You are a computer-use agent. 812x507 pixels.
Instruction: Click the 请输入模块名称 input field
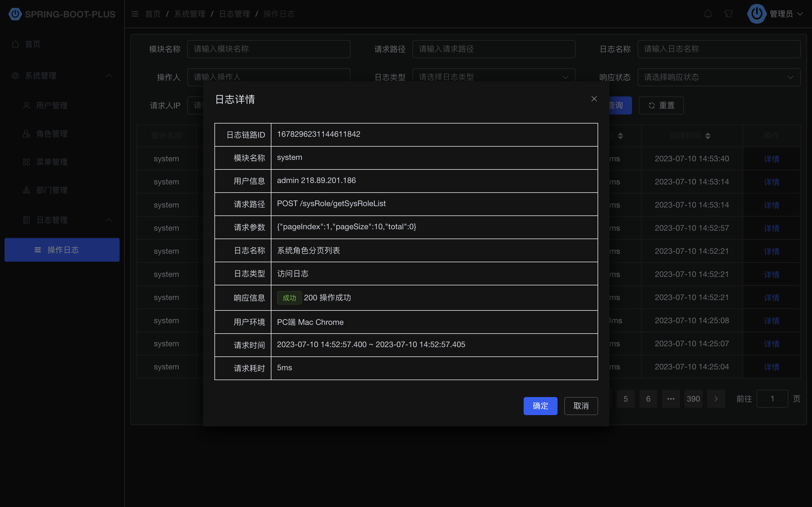pos(268,49)
